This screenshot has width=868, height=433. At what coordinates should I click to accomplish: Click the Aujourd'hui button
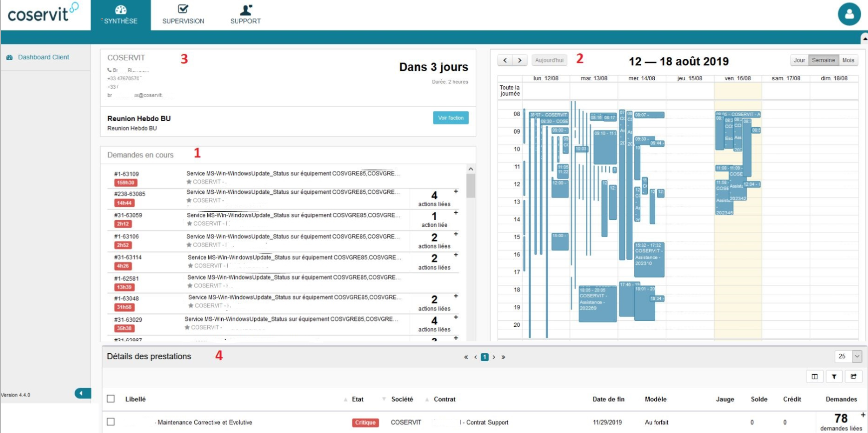549,60
